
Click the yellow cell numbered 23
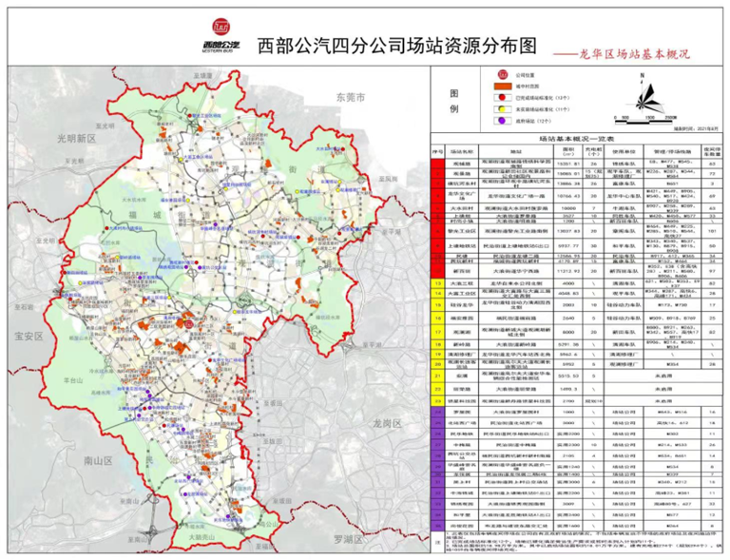[x=437, y=400]
